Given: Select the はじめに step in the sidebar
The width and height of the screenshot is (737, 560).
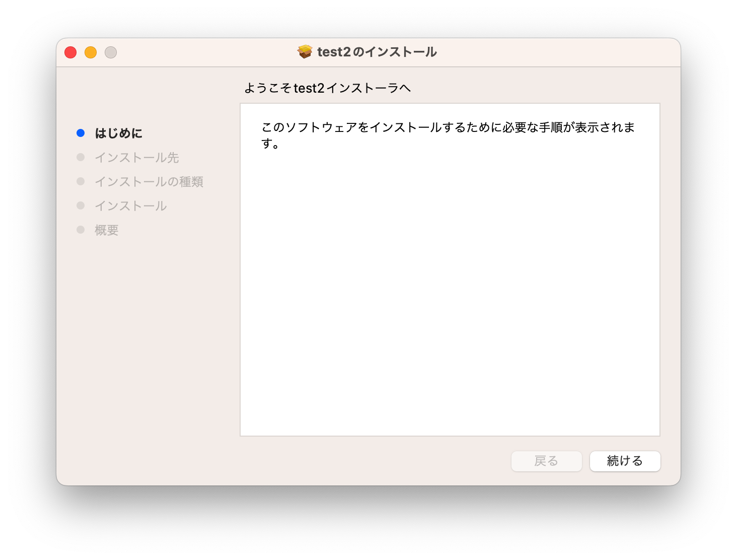Looking at the screenshot, I should [x=119, y=133].
